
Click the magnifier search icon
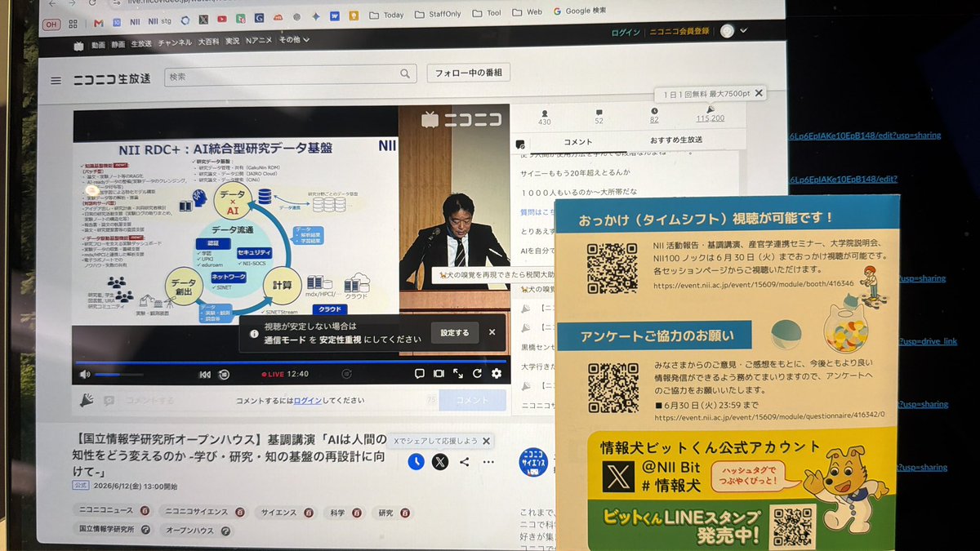(406, 74)
